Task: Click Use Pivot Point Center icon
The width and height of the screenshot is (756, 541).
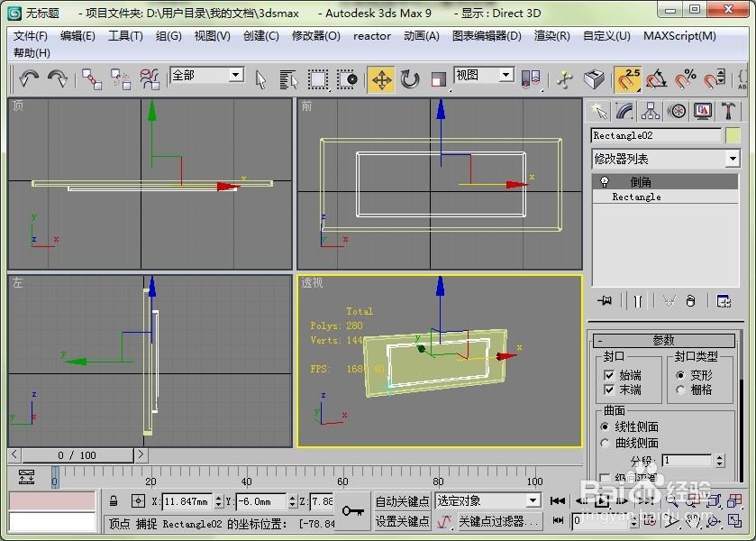Action: (531, 78)
